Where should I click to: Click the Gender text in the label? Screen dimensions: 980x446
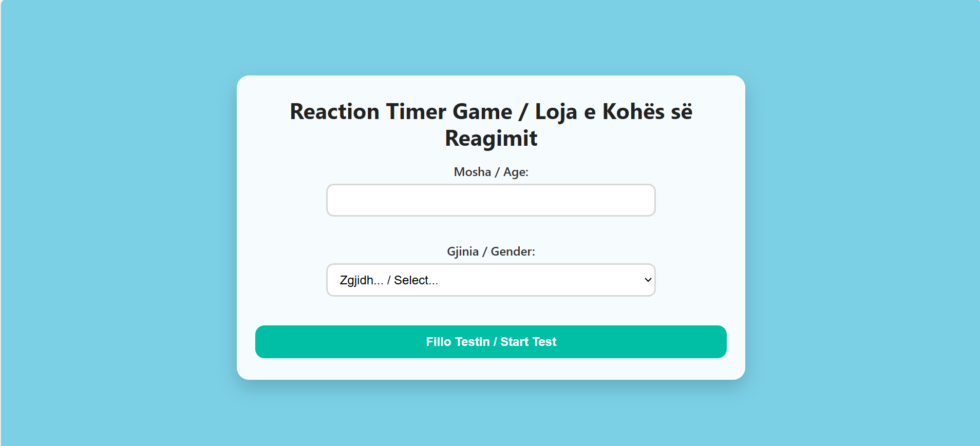coord(512,251)
